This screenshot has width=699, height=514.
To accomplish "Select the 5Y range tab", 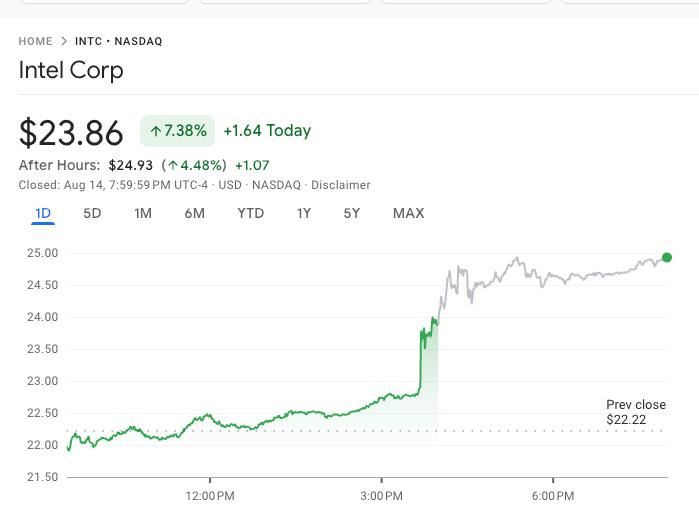I will (x=352, y=213).
